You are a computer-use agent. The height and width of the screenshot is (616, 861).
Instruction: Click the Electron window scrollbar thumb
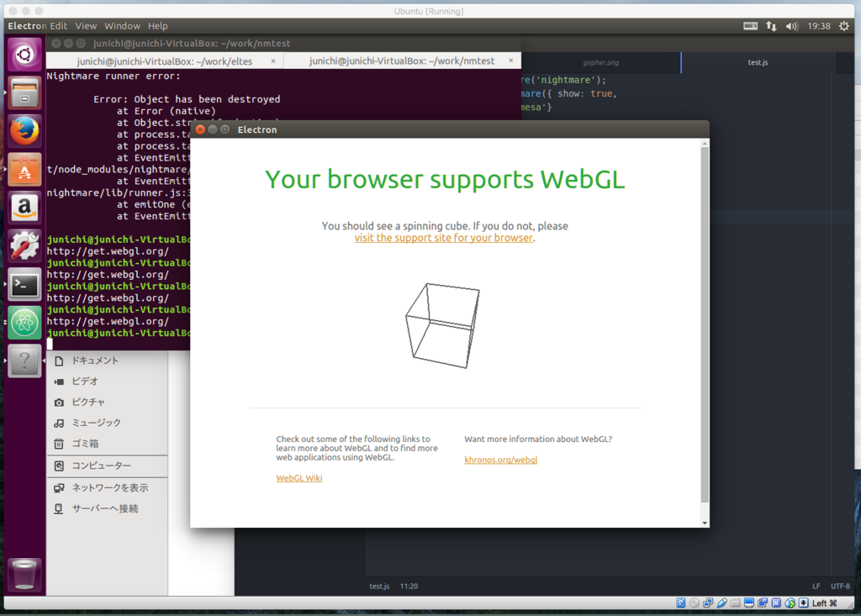coord(705,324)
